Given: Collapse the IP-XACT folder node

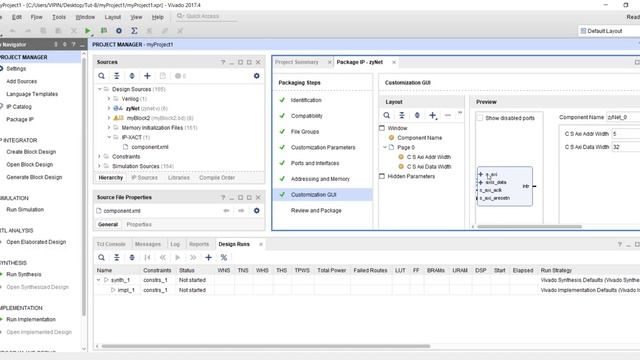Looking at the screenshot, I should [109, 138].
